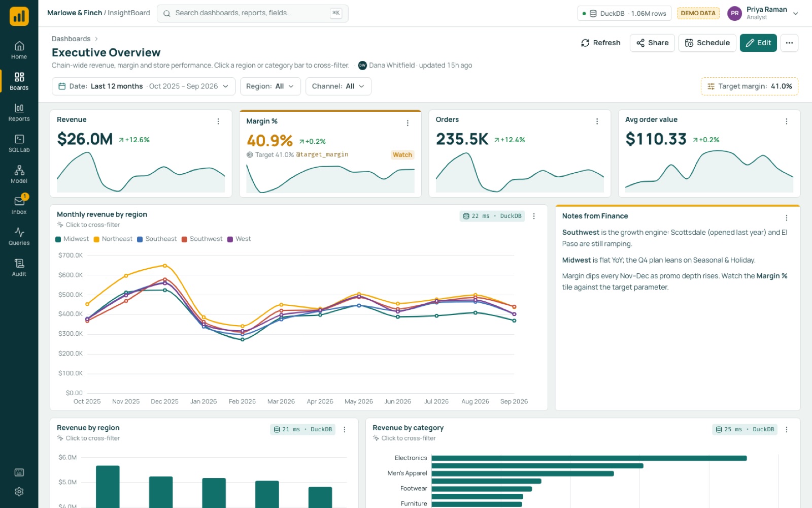Open the Channel filter dropdown
This screenshot has width=812, height=508.
point(339,86)
